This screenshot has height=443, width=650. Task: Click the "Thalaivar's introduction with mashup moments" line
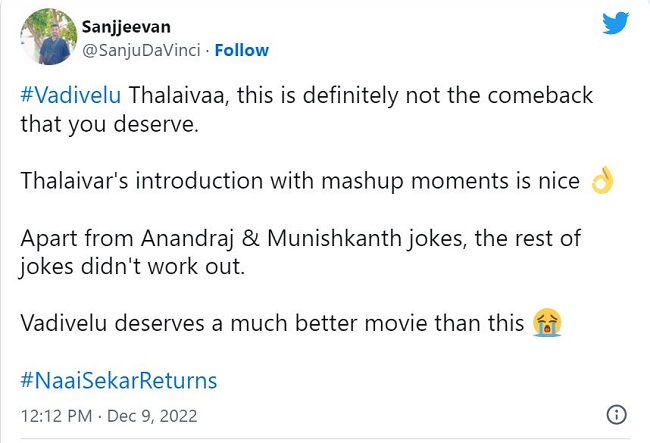click(300, 182)
